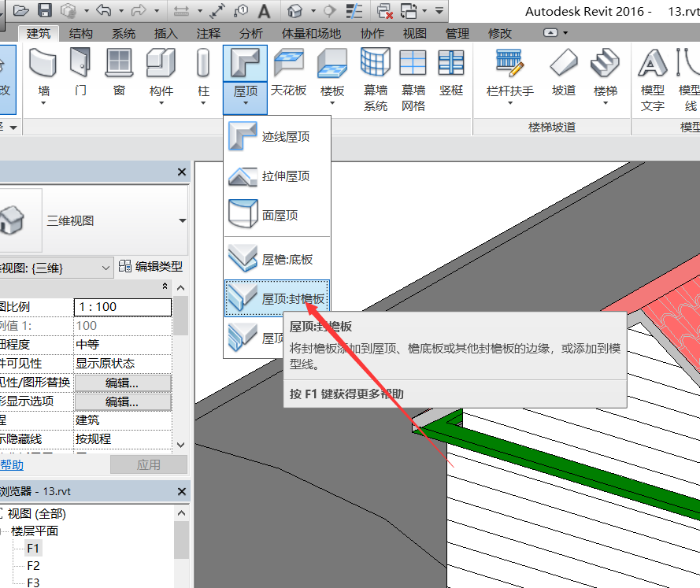
Task: Select the Window (窗) tool
Action: tap(119, 72)
